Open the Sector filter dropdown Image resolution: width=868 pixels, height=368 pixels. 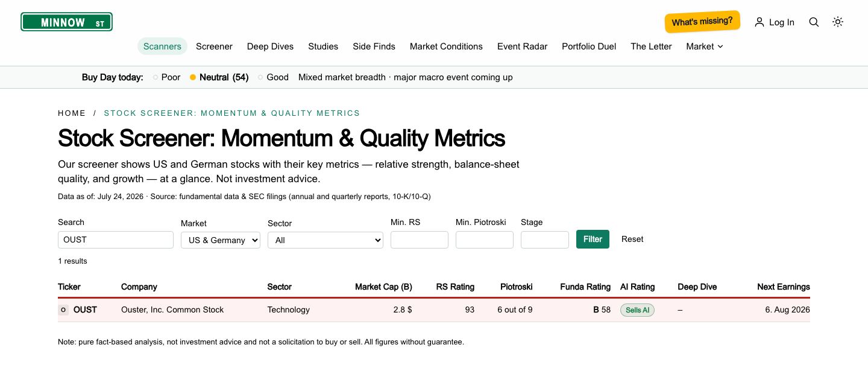point(325,240)
